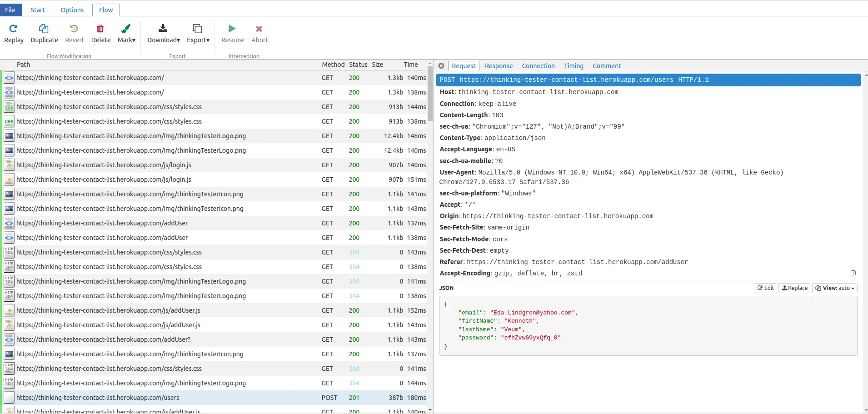Click the email value in JSON body
Screen dimensions: 868x414
point(534,313)
